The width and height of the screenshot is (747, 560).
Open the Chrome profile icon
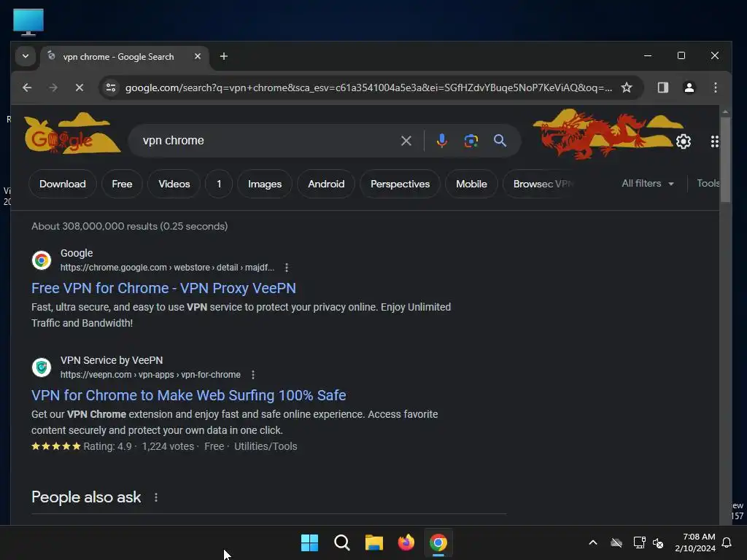pos(689,87)
